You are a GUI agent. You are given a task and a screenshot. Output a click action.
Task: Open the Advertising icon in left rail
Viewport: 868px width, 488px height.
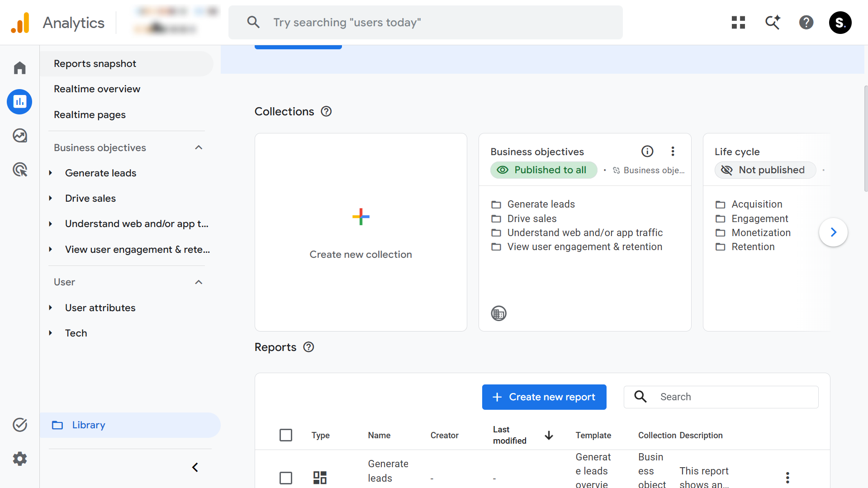(x=19, y=170)
